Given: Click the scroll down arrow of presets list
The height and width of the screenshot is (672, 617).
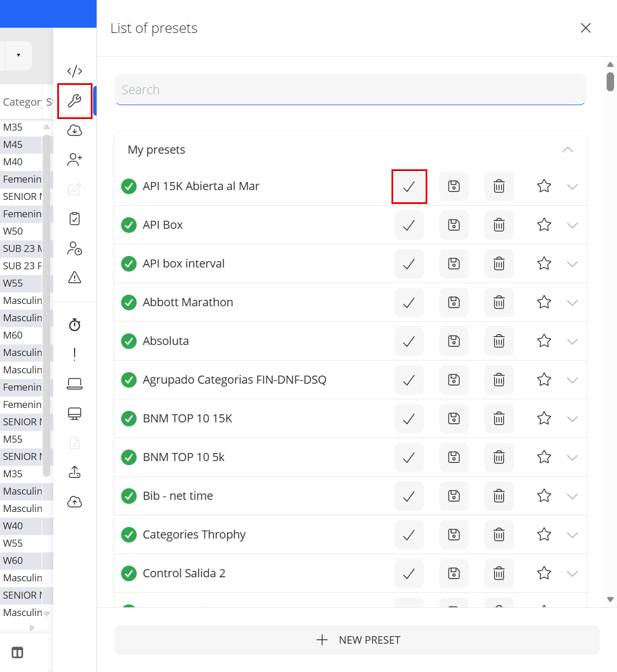Looking at the screenshot, I should tap(610, 599).
